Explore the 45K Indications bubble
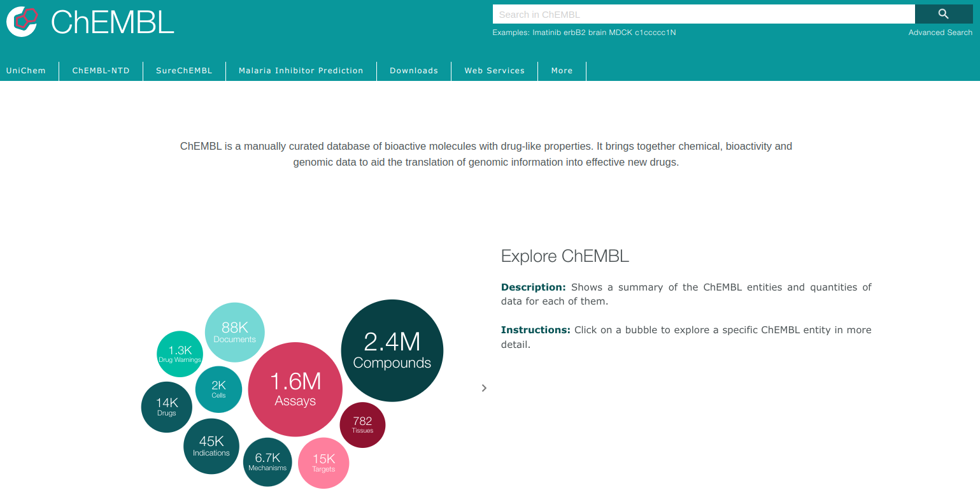 tap(211, 446)
